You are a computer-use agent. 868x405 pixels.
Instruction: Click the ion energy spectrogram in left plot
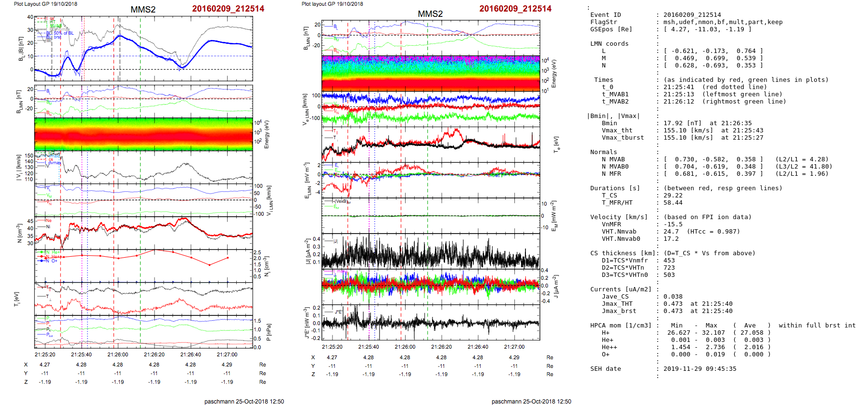(143, 134)
